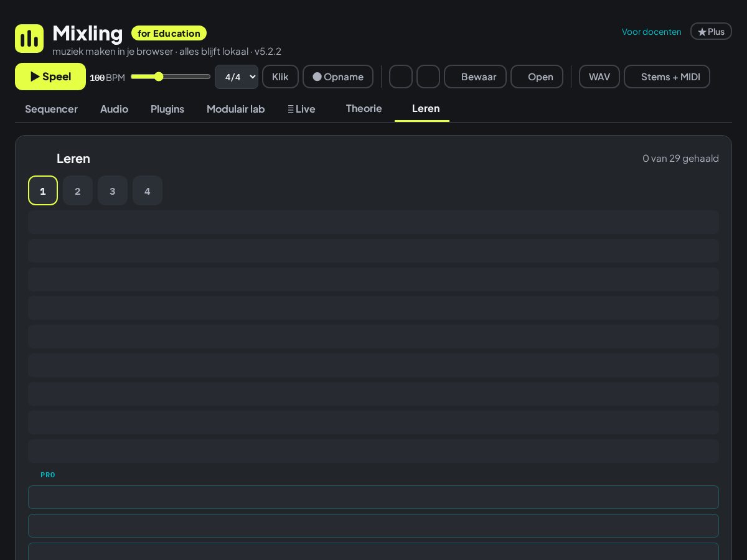
Task: Click the "100" BPM value
Action: pyautogui.click(x=97, y=78)
